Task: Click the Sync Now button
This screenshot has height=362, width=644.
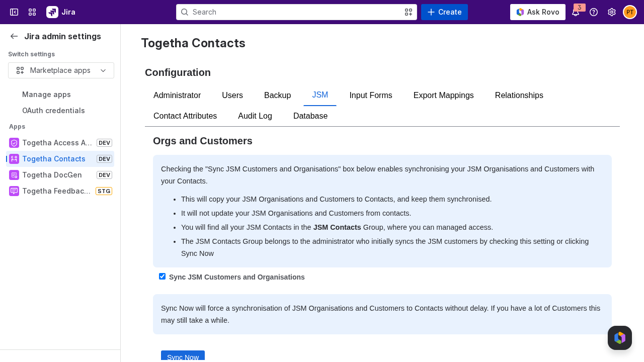Action: [x=183, y=356]
